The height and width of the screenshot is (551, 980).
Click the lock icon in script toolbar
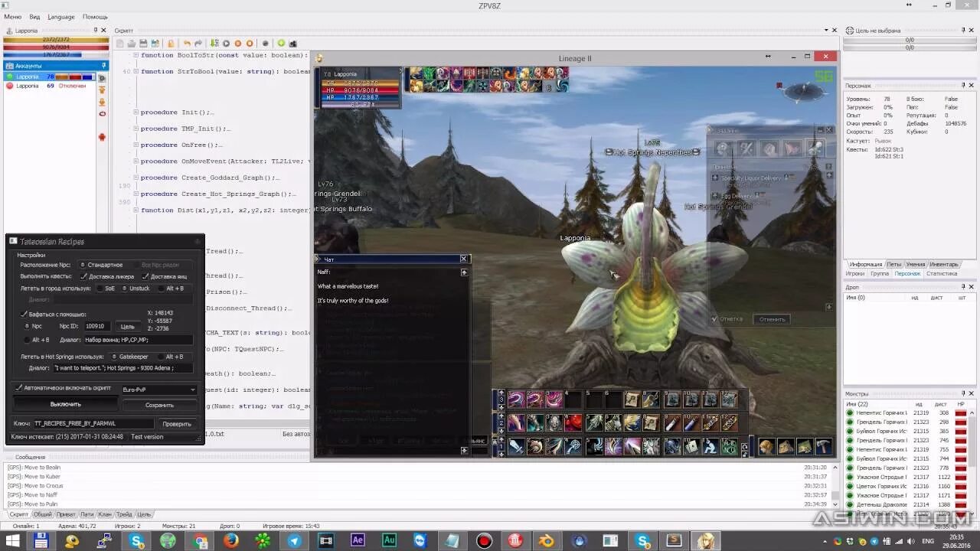[x=171, y=44]
